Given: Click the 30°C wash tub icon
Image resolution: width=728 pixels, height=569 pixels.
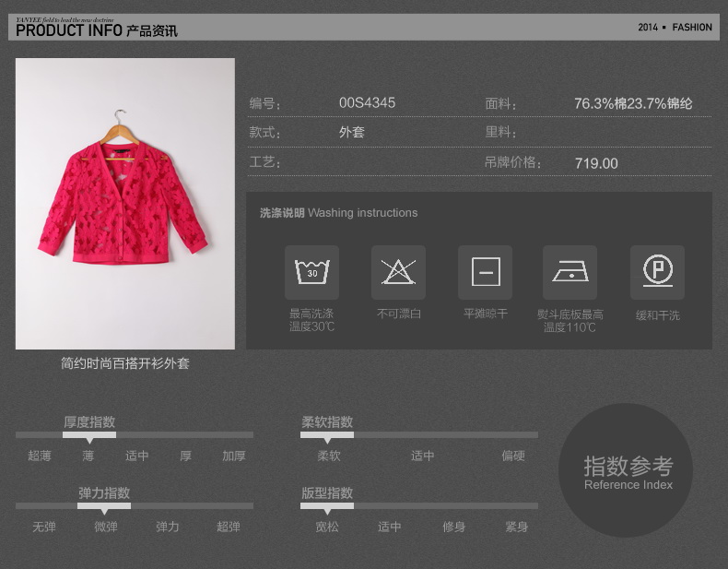Looking at the screenshot, I should click(x=311, y=272).
